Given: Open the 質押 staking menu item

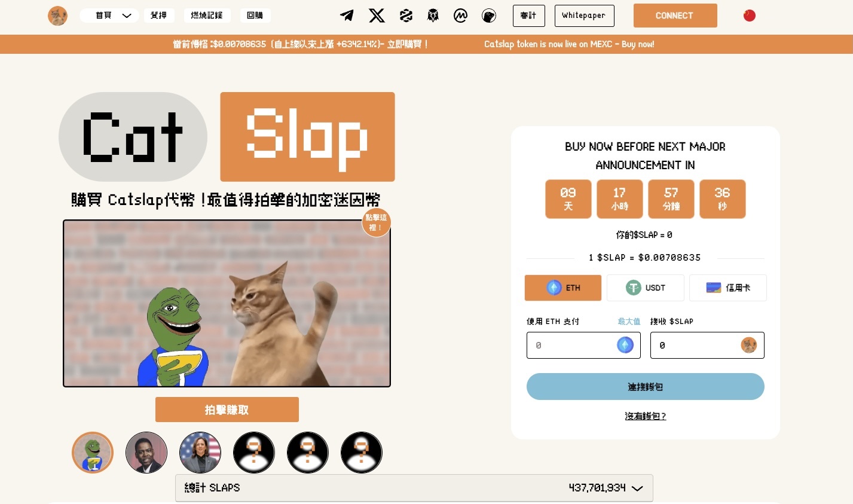Looking at the screenshot, I should click(x=159, y=16).
